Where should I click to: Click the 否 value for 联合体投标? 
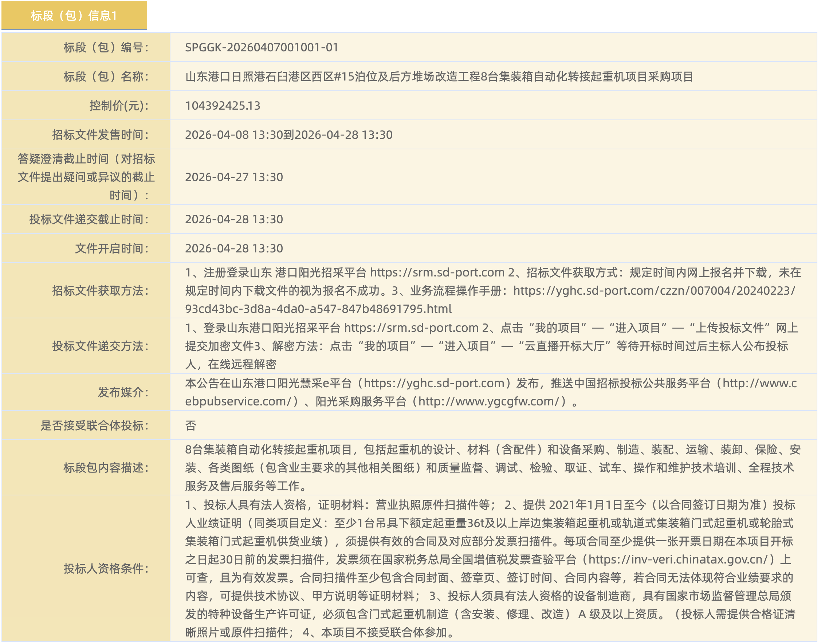[191, 426]
